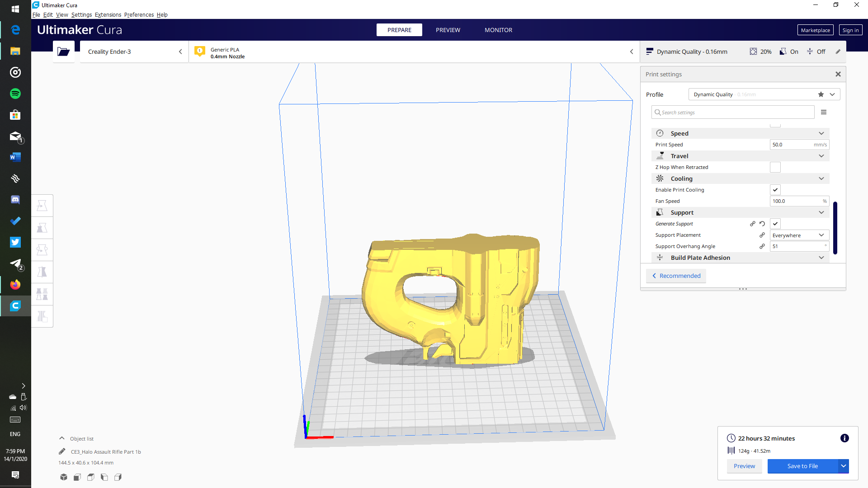
Task: Click pencil icon in print settings bar
Action: tap(838, 52)
